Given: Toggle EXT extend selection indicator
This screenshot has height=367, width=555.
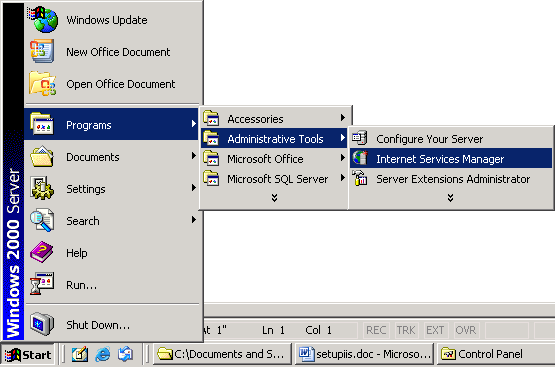Looking at the screenshot, I should tap(435, 330).
